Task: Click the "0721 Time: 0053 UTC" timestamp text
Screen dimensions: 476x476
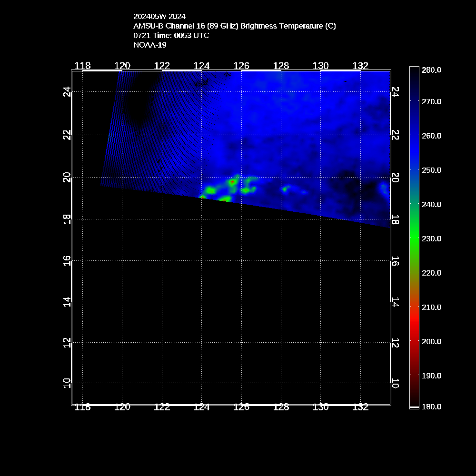Action: 171,35
